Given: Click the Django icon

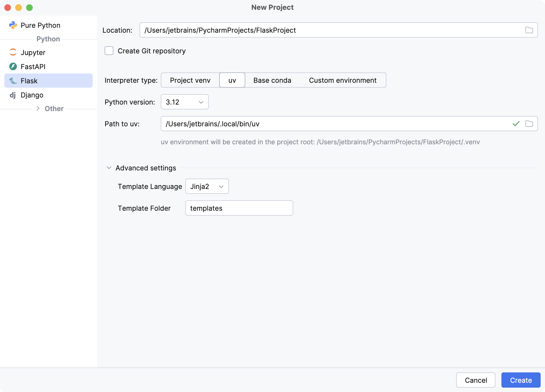Looking at the screenshot, I should pyautogui.click(x=13, y=95).
